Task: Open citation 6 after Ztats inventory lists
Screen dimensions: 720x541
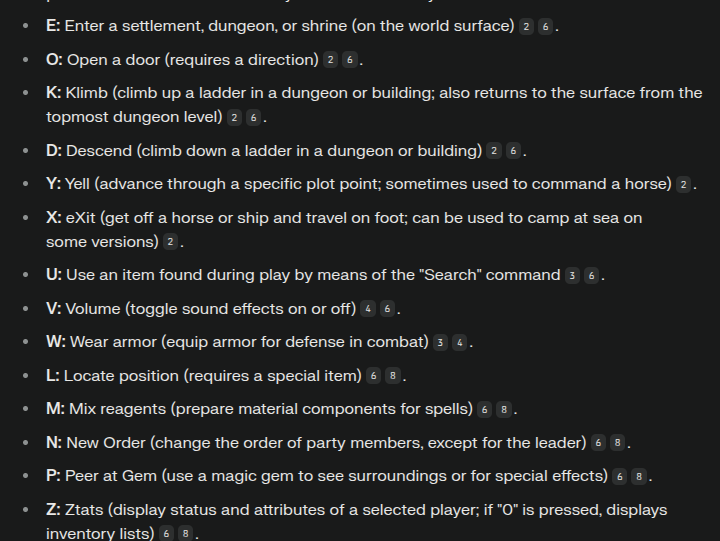Action: tap(166, 534)
